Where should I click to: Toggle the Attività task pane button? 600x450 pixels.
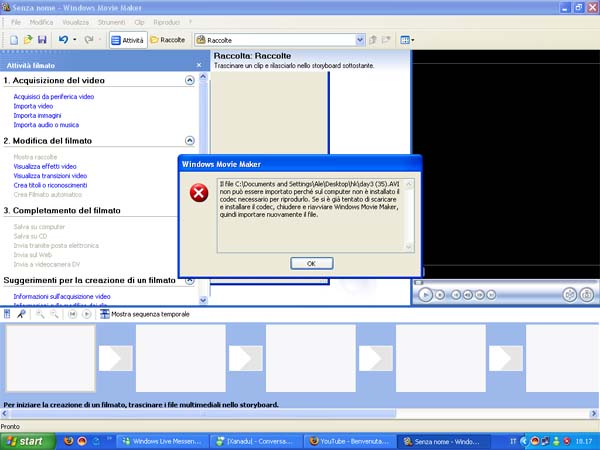click(x=128, y=40)
